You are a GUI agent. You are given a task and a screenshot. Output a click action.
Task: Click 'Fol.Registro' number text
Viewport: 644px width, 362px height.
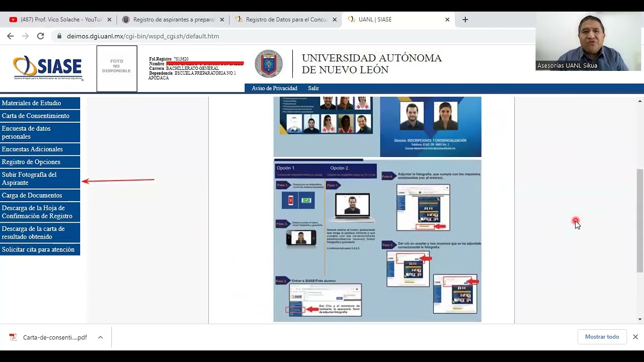click(169, 59)
